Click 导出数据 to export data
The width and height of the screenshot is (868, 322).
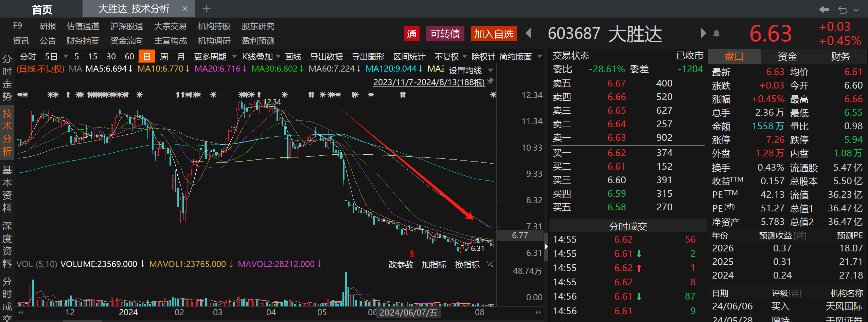pyautogui.click(x=326, y=57)
